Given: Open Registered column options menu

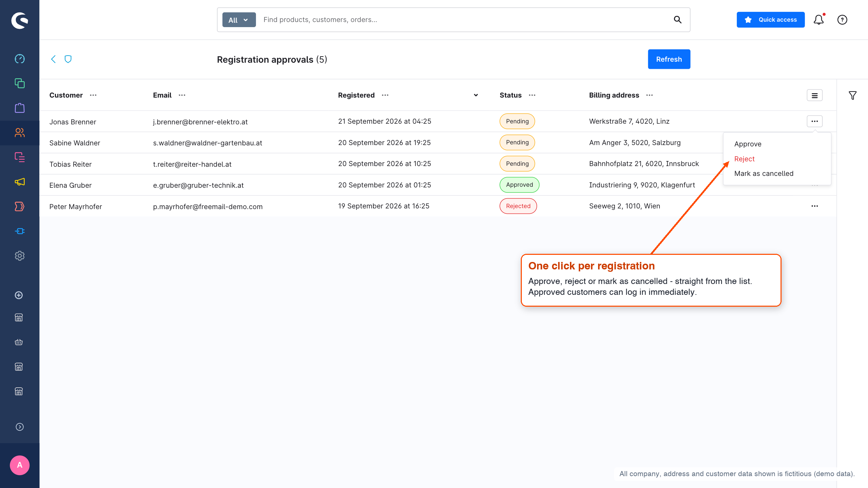Looking at the screenshot, I should tap(385, 95).
